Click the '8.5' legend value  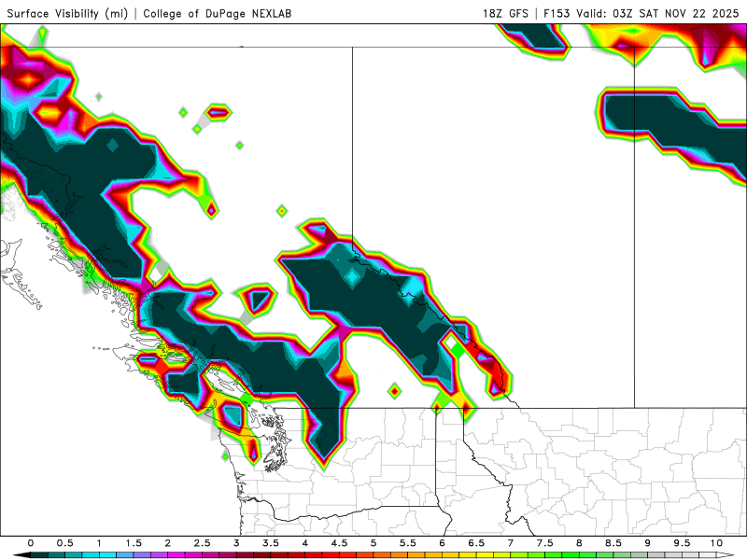coord(613,543)
